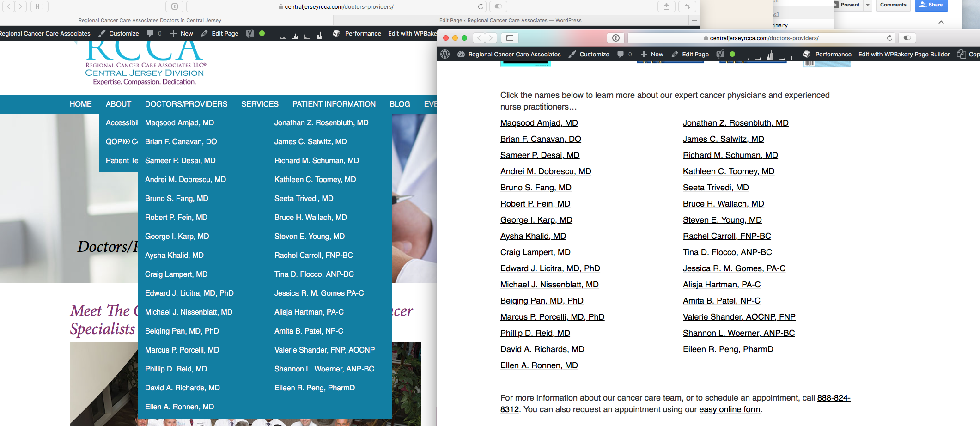Viewport: 980px width, 426px height.
Task: Toggle the reader switch in front Safari toolbar
Action: 907,38
